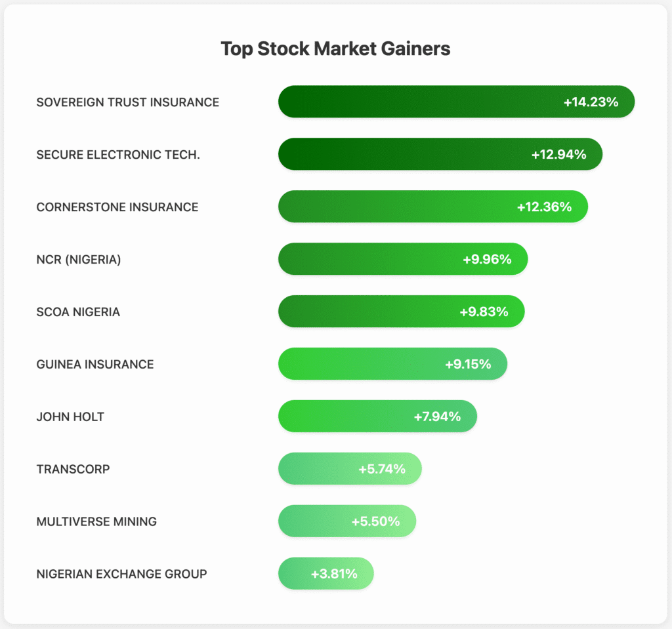Image resolution: width=672 pixels, height=629 pixels.
Task: Select the Nigerian Exchange Group +3.81% bar
Action: (326, 574)
